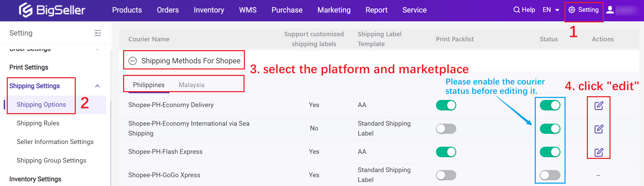This screenshot has height=186, width=644.
Task: Open the Products menu
Action: [127, 10]
